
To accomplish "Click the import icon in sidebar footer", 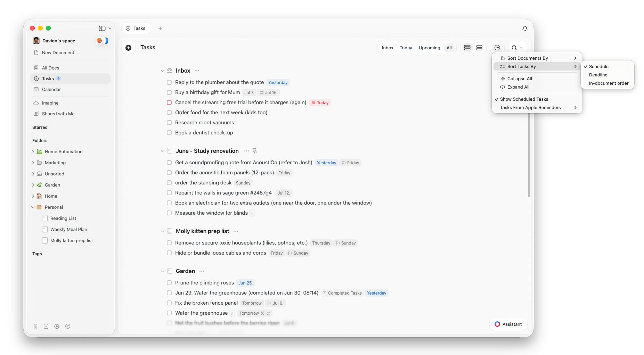I will click(x=46, y=326).
